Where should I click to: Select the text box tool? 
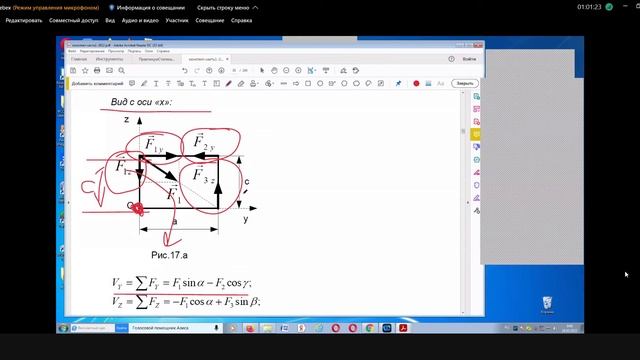tap(217, 83)
